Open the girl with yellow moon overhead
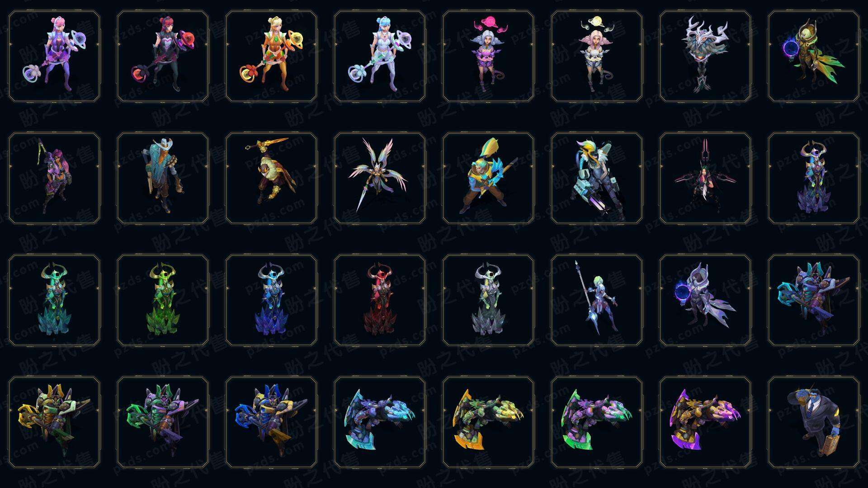The image size is (868, 488). click(597, 56)
